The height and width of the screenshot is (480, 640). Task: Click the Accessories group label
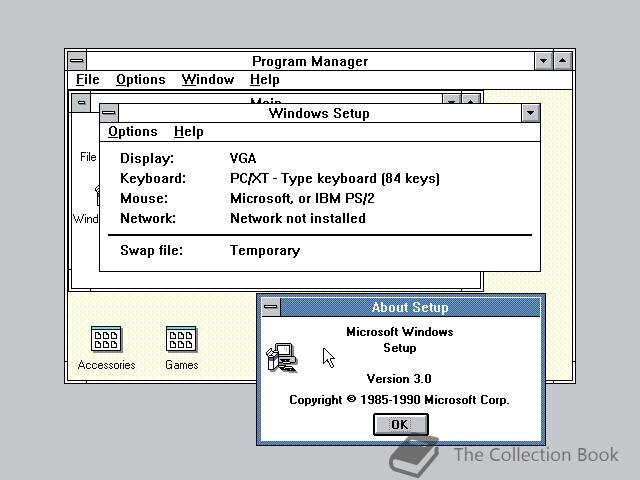click(x=106, y=365)
